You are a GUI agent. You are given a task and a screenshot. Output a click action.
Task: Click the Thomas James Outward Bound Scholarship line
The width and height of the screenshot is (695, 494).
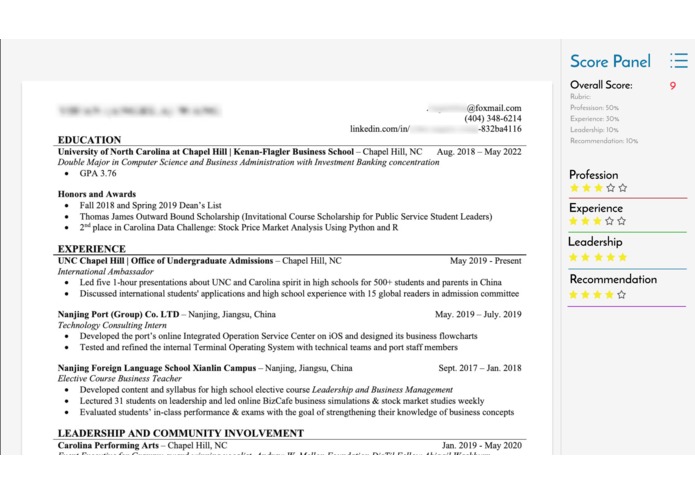point(286,217)
